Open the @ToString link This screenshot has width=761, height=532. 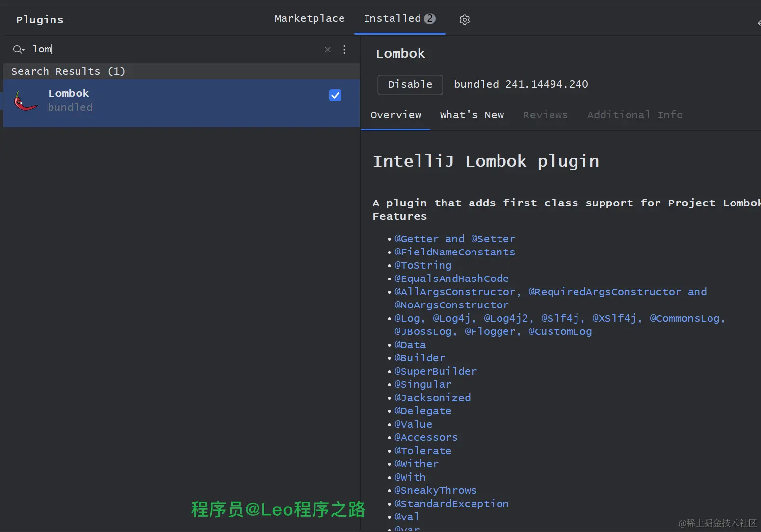[x=423, y=265]
